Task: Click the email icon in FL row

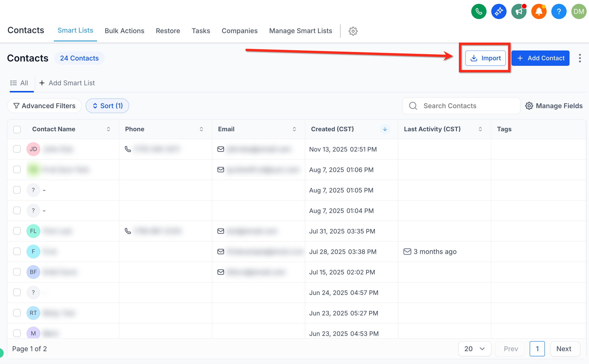Action: (221, 231)
